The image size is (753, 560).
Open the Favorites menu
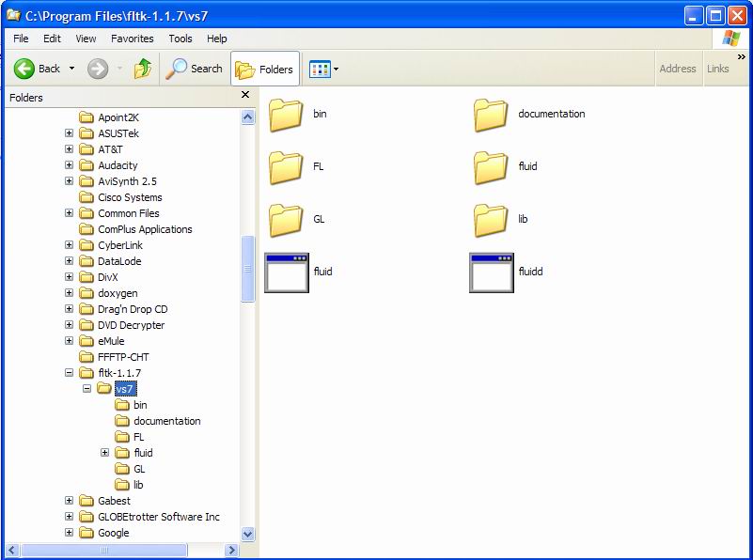point(132,39)
